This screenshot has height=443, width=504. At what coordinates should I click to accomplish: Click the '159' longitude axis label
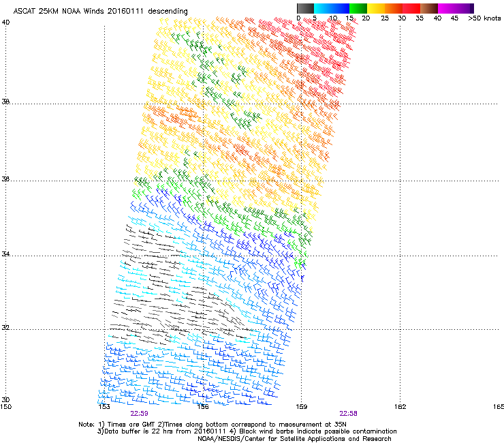click(x=302, y=407)
